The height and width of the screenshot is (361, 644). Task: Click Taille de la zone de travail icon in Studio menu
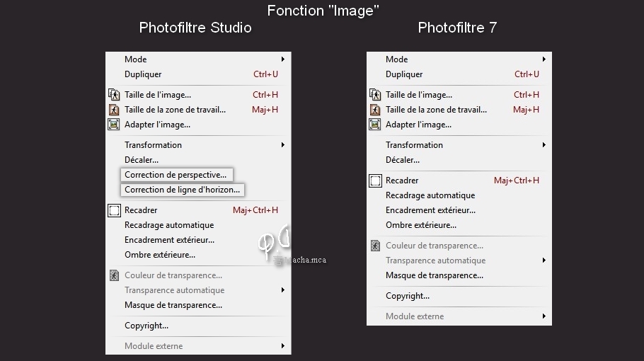coord(114,110)
